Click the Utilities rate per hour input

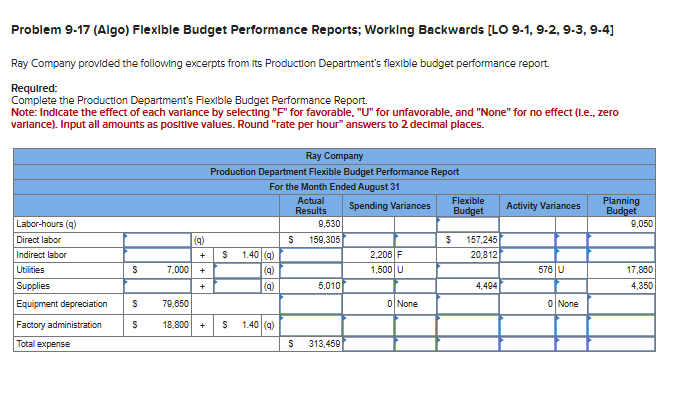tap(238, 270)
